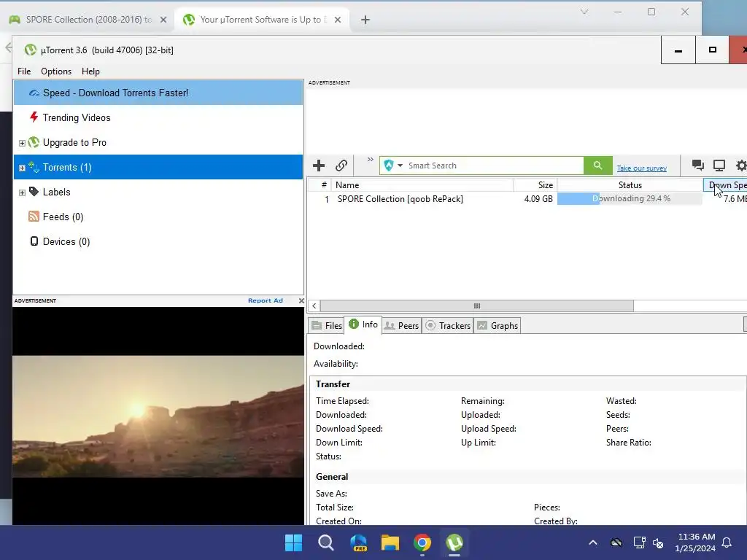Viewport: 747px width, 560px height.
Task: Expand the Torrents (1) tree node
Action: coord(22,168)
